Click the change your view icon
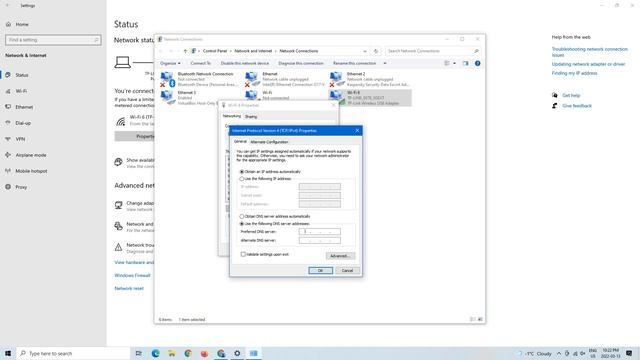Viewport: 640px width, 360px height. point(447,63)
